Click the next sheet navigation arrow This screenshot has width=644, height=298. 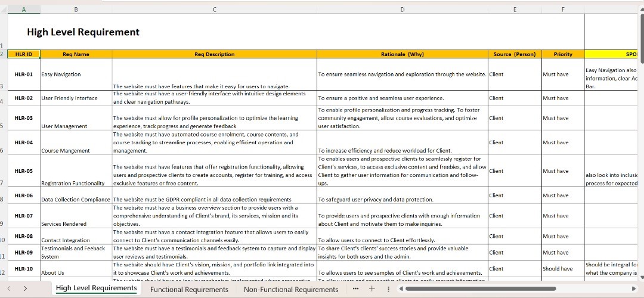click(25, 288)
